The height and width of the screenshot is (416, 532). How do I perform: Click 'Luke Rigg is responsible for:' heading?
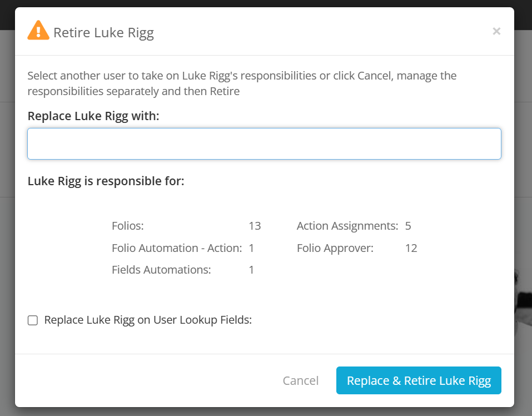[x=106, y=181]
